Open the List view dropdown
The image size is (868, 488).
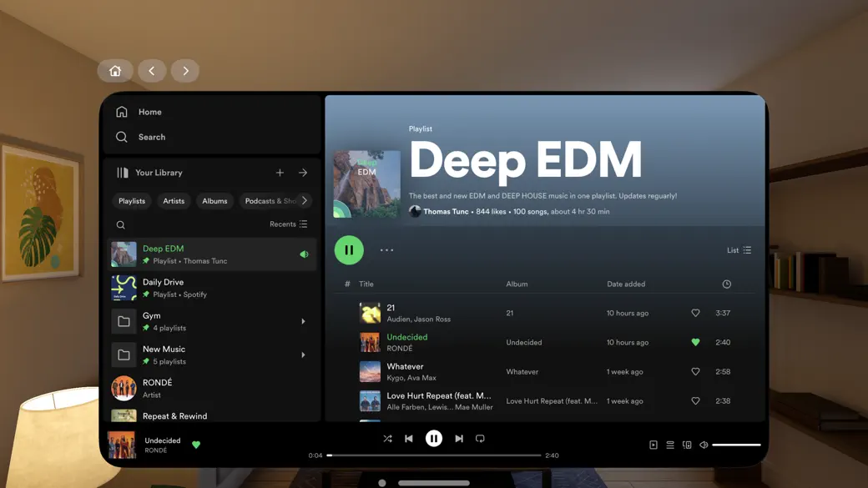[x=738, y=249]
